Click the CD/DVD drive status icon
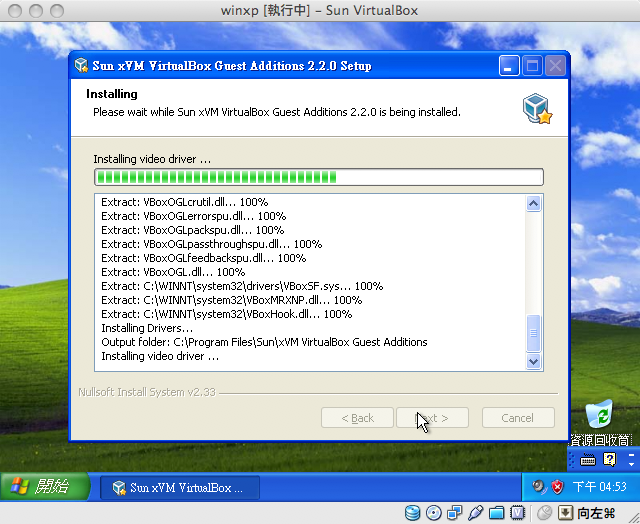The image size is (640, 524). click(x=433, y=513)
